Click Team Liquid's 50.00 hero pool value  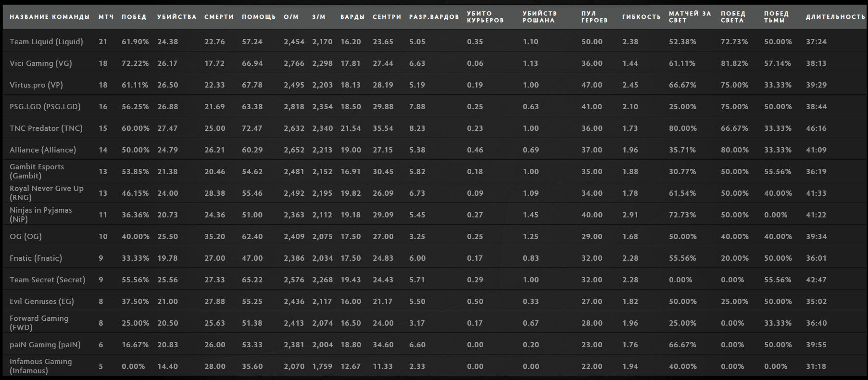tap(592, 42)
